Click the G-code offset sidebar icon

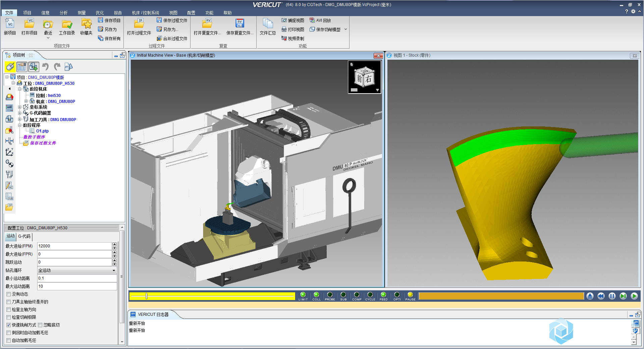(x=9, y=163)
